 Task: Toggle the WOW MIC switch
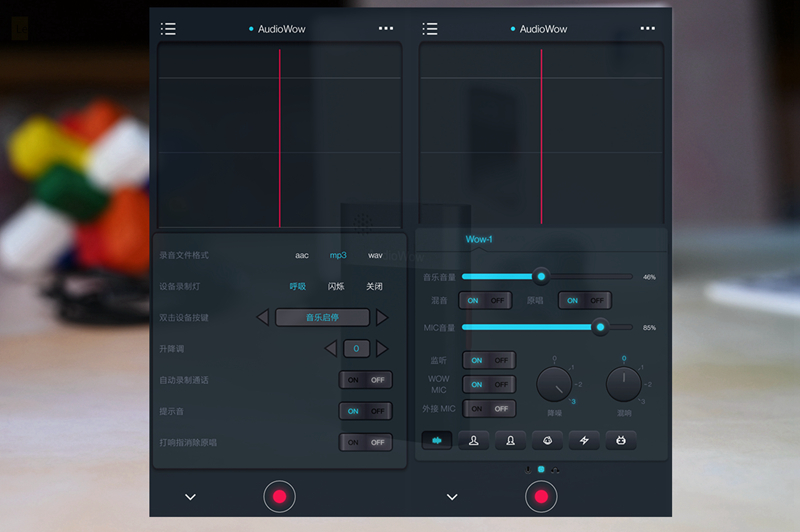click(489, 384)
